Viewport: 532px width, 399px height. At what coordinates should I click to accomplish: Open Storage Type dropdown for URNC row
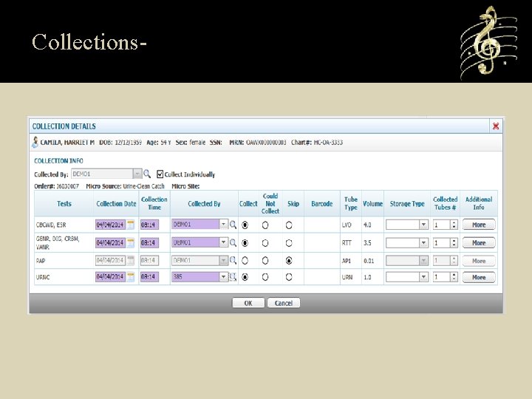[x=423, y=277]
